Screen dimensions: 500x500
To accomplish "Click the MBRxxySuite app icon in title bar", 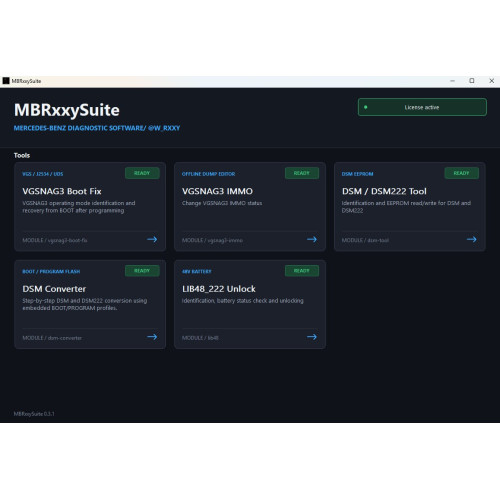I will coord(6,81).
